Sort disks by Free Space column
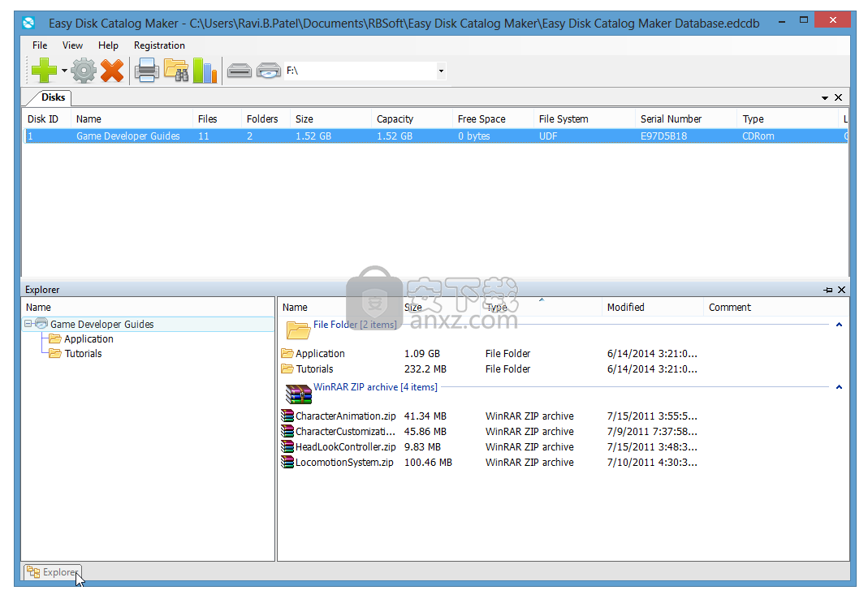Screen dimensions: 868x599 [493, 119]
